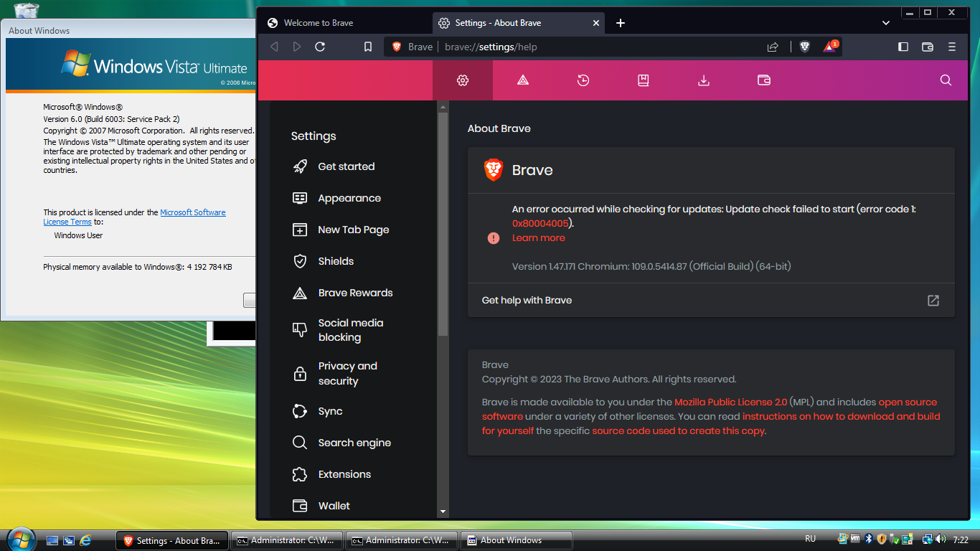Bookmark this page using the bookmark icon
Screen dimensions: 980x551
click(368, 47)
